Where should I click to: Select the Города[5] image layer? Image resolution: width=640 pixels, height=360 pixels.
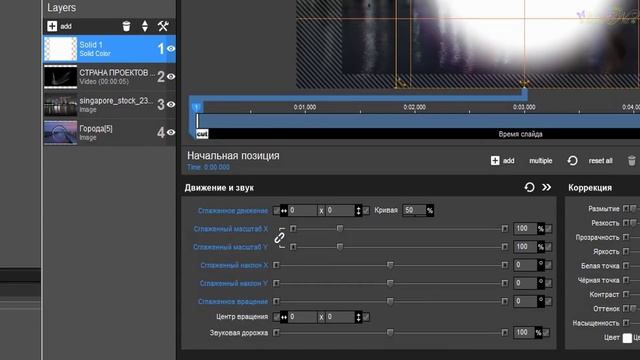pos(109,132)
